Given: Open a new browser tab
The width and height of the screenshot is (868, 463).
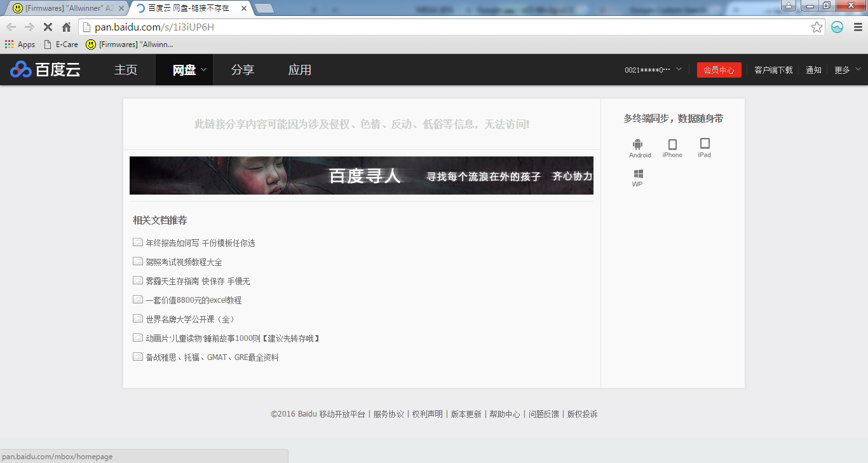Looking at the screenshot, I should (264, 8).
